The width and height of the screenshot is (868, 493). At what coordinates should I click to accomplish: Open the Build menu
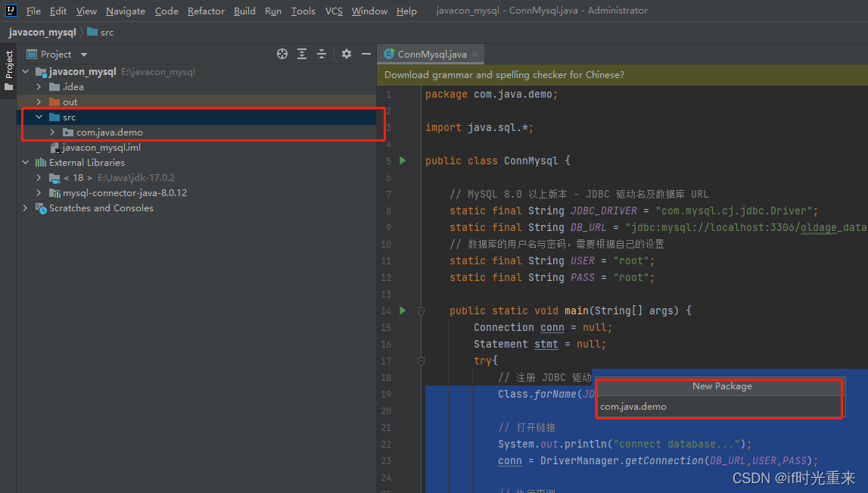tap(244, 11)
